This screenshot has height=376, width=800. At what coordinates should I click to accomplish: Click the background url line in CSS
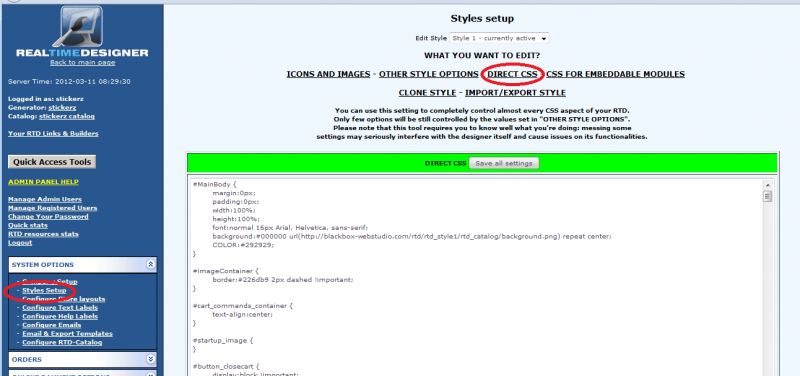[x=412, y=236]
